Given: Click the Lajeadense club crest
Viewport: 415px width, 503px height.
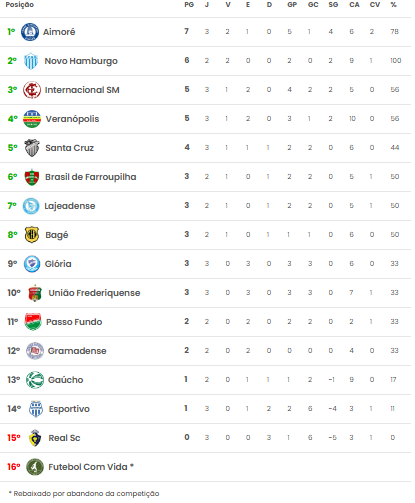Looking at the screenshot, I should [x=31, y=206].
